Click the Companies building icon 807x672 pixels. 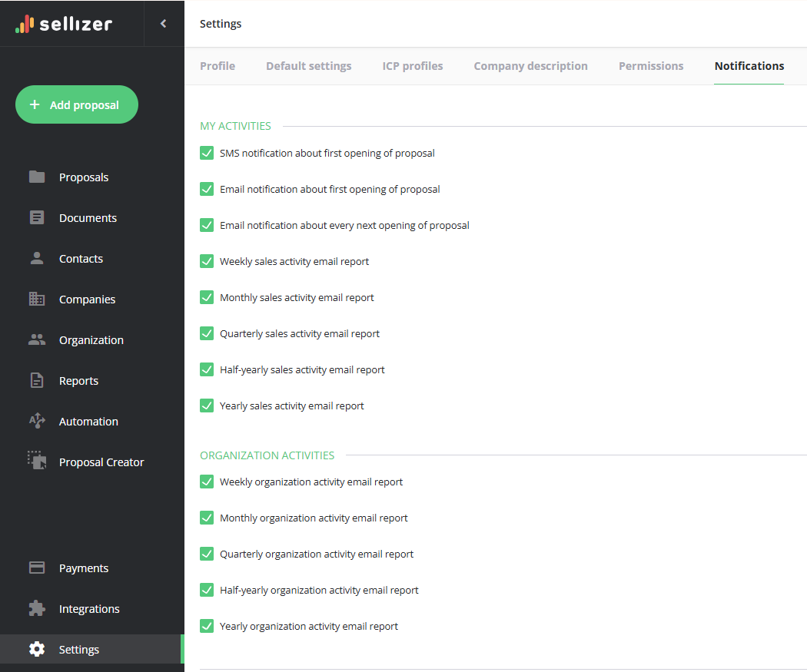tap(37, 299)
